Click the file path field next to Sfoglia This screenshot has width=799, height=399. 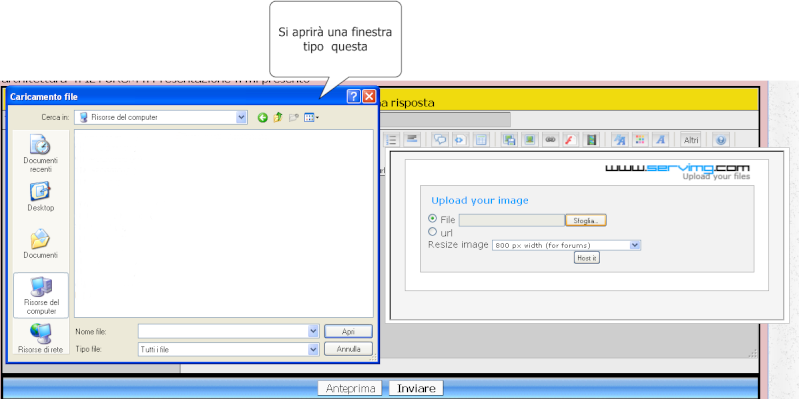pos(512,220)
